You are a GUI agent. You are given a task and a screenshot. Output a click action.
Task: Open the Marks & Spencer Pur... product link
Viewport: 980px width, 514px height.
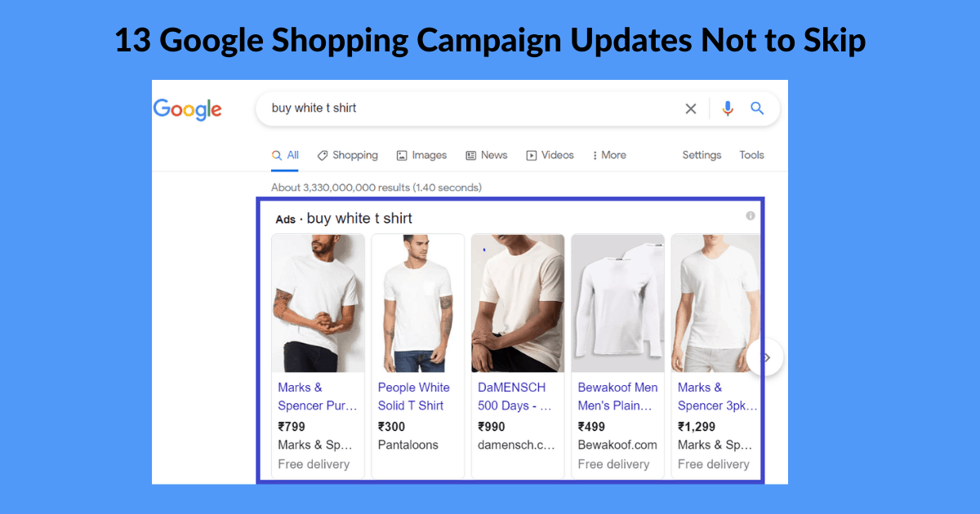(318, 397)
